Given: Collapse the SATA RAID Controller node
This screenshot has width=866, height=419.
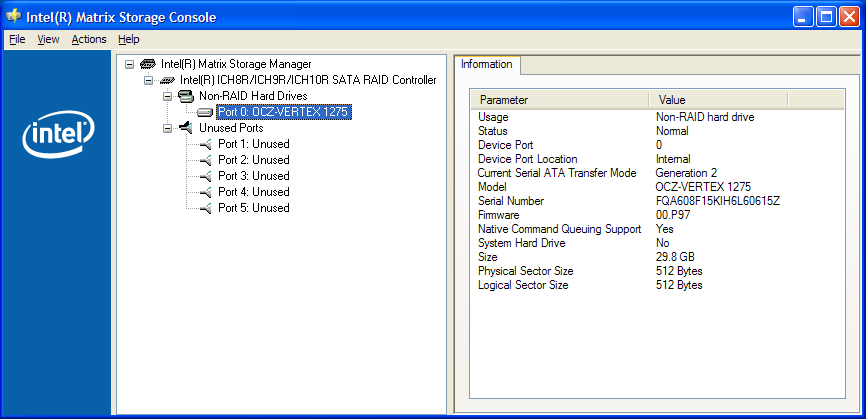Looking at the screenshot, I should point(148,80).
